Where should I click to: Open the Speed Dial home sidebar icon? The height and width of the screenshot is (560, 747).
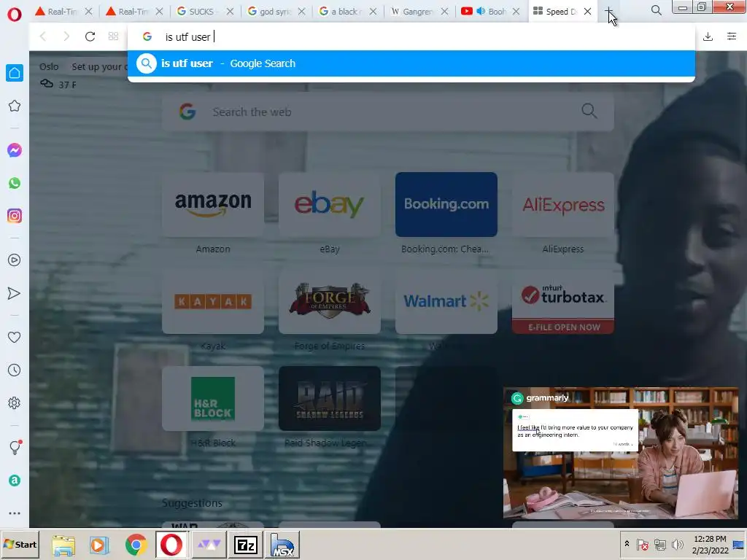[15, 73]
